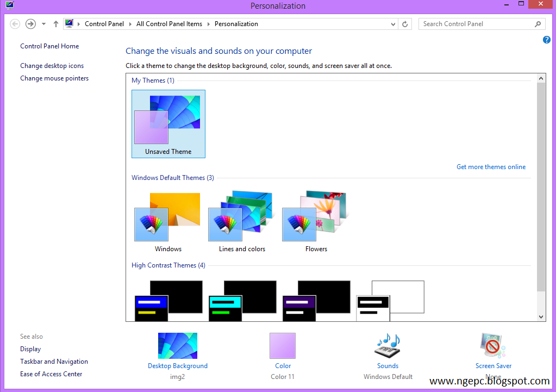Navigate to All Control Panel Items
The image size is (556, 392).
pyautogui.click(x=169, y=23)
